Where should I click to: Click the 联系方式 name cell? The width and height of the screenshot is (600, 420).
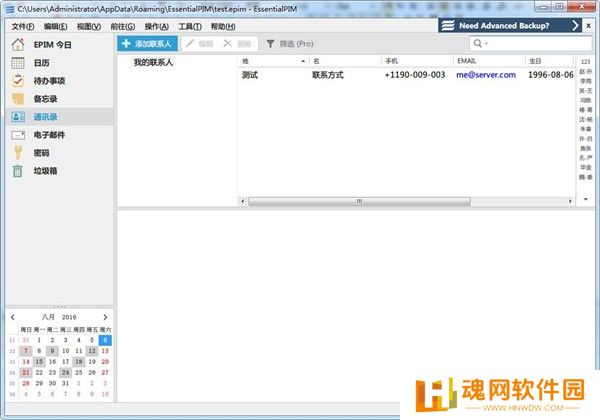(328, 75)
